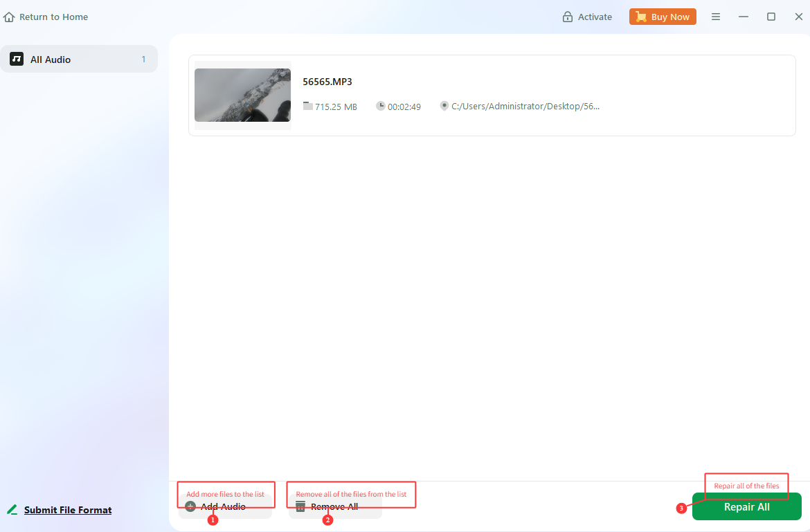The height and width of the screenshot is (532, 810).
Task: Click the file path C:/Users/Administrator/Desktop/56...
Action: 525,107
